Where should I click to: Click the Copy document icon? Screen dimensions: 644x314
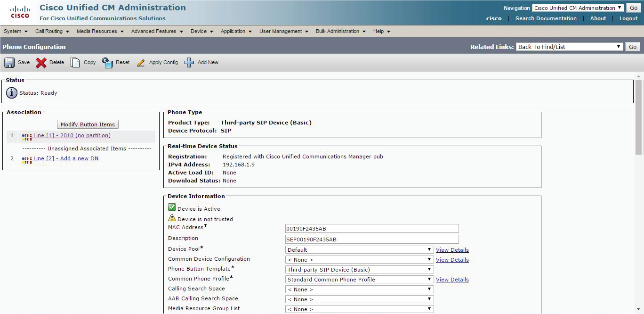(75, 63)
